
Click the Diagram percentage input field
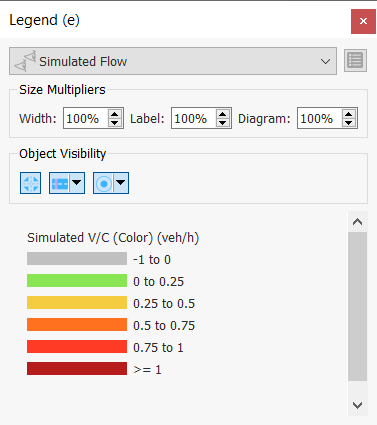[320, 118]
